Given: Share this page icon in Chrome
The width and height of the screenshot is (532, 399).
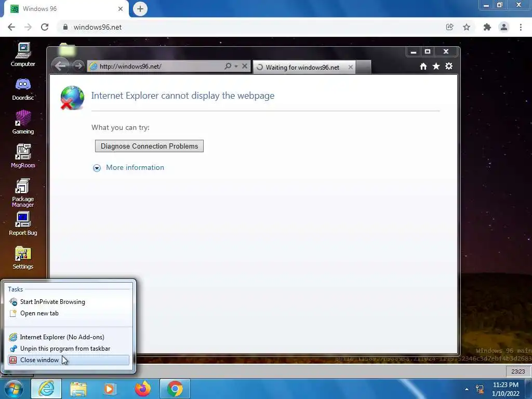Looking at the screenshot, I should tap(449, 27).
